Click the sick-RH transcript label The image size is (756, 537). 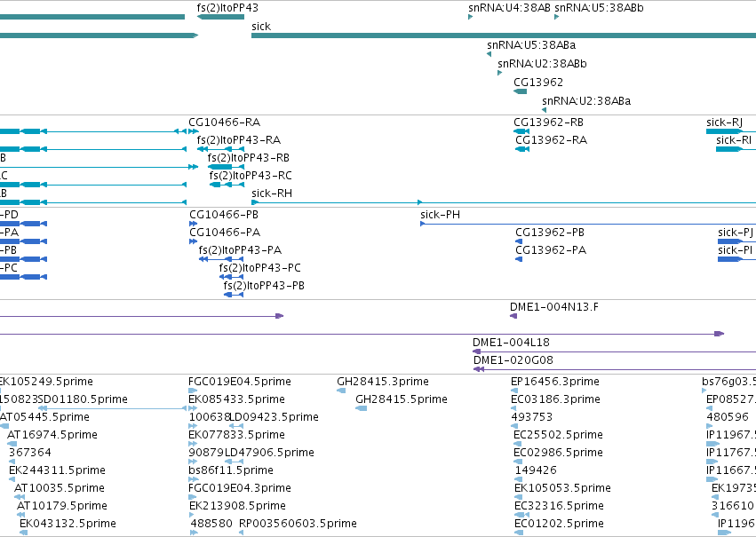point(272,193)
